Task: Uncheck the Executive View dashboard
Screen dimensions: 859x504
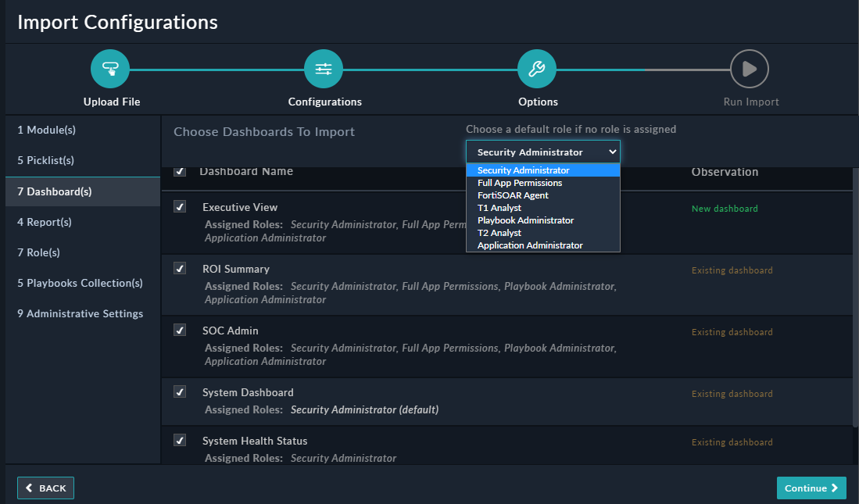Action: tap(179, 206)
